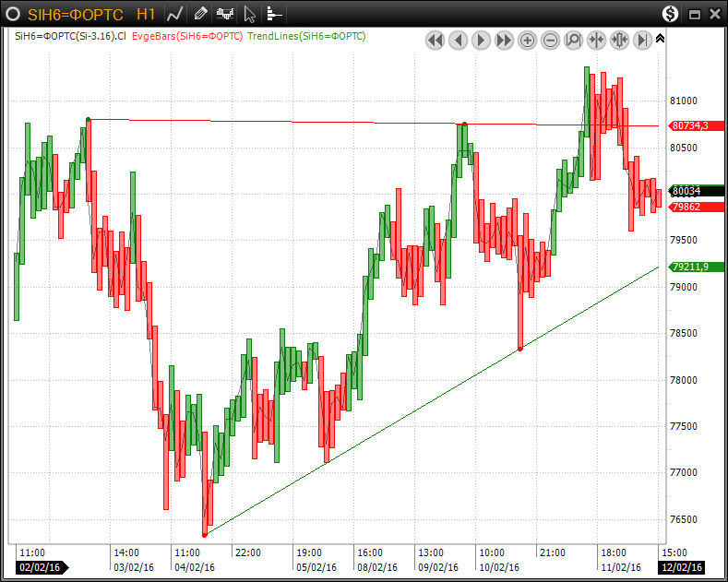Zoom out with the minus button
This screenshot has height=582, width=728.
(x=550, y=40)
